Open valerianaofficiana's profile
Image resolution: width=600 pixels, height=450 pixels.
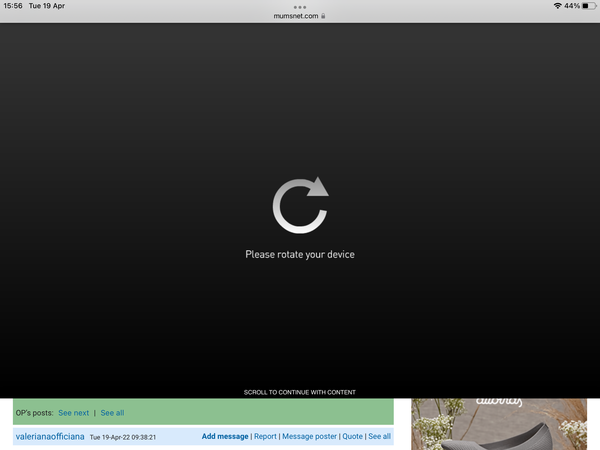pyautogui.click(x=50, y=437)
